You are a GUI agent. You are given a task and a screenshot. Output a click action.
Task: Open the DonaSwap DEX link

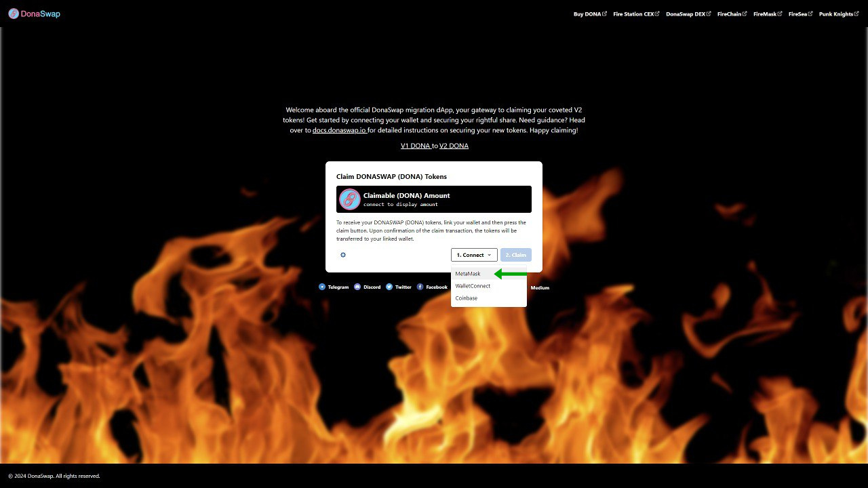pyautogui.click(x=686, y=14)
